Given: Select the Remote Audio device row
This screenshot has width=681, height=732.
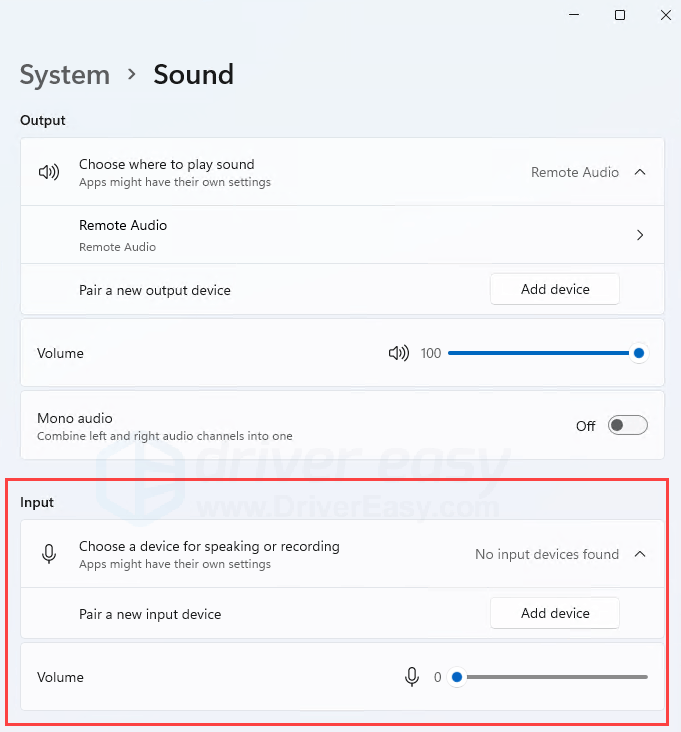Looking at the screenshot, I should click(x=342, y=235).
